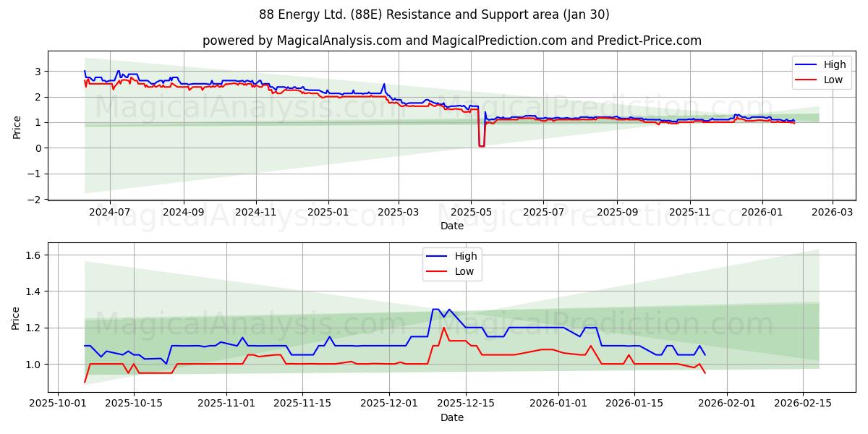
Task: Click the '2025-03' x-axis label in the top chart
Action: 399,213
